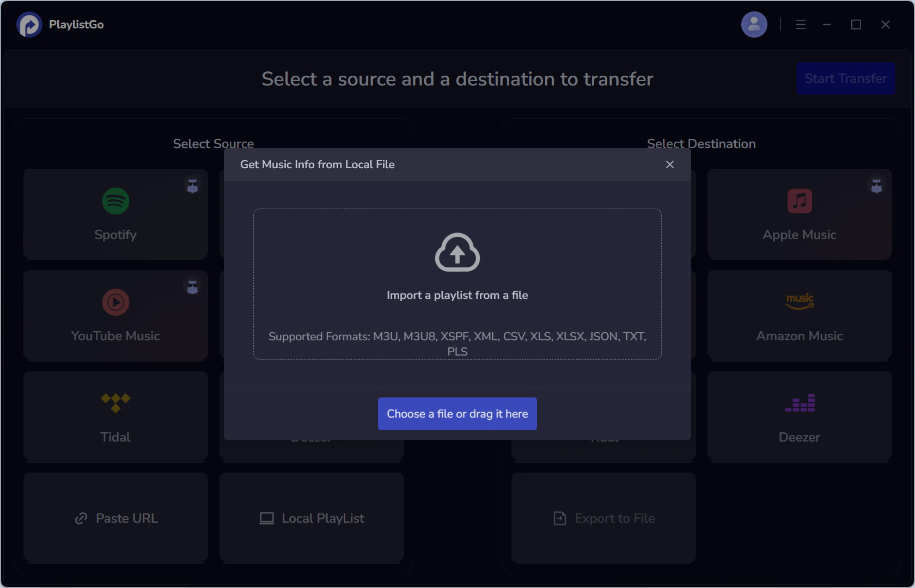This screenshot has width=915, height=588.
Task: Toggle the incognito badge on Apple Music card
Action: pyautogui.click(x=876, y=185)
